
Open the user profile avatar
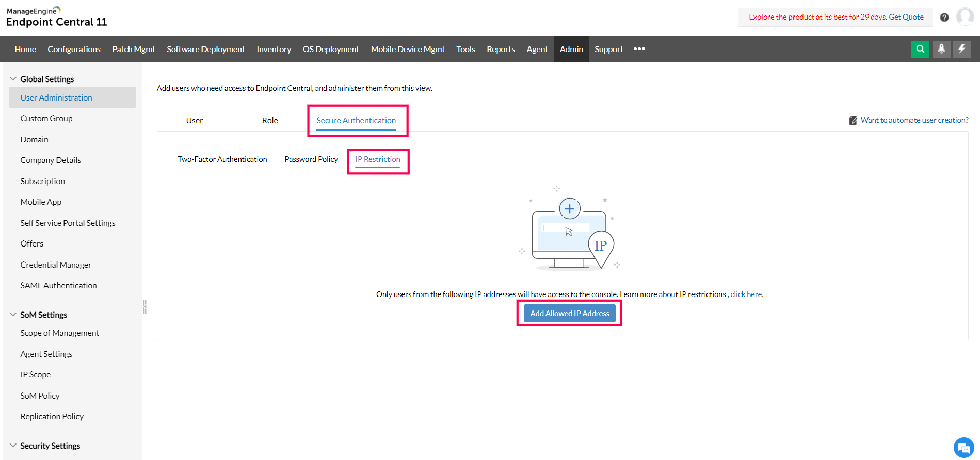pos(965,17)
